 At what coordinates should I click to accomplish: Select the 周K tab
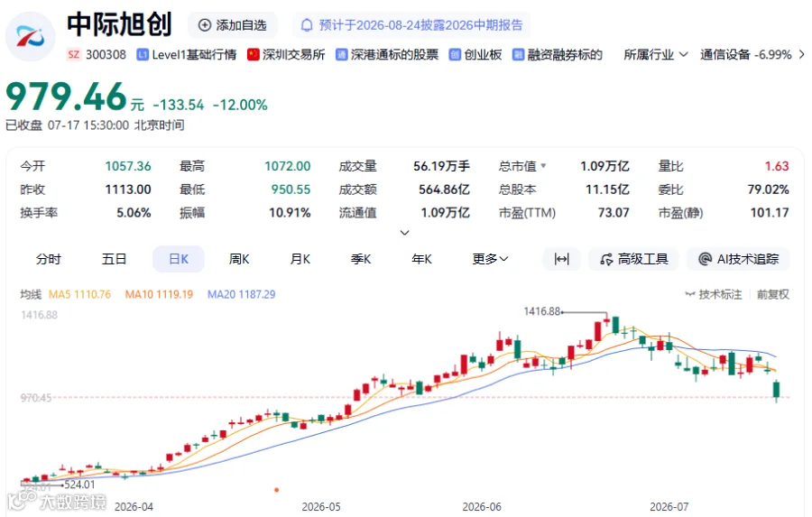[239, 259]
